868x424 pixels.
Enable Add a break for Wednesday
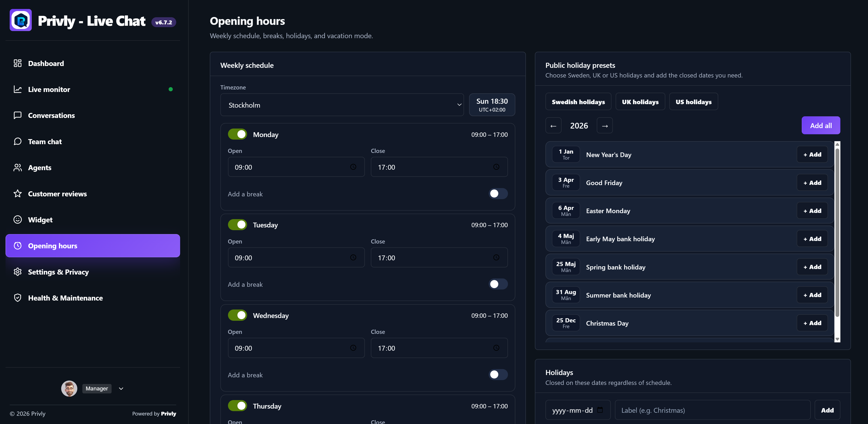pos(498,375)
